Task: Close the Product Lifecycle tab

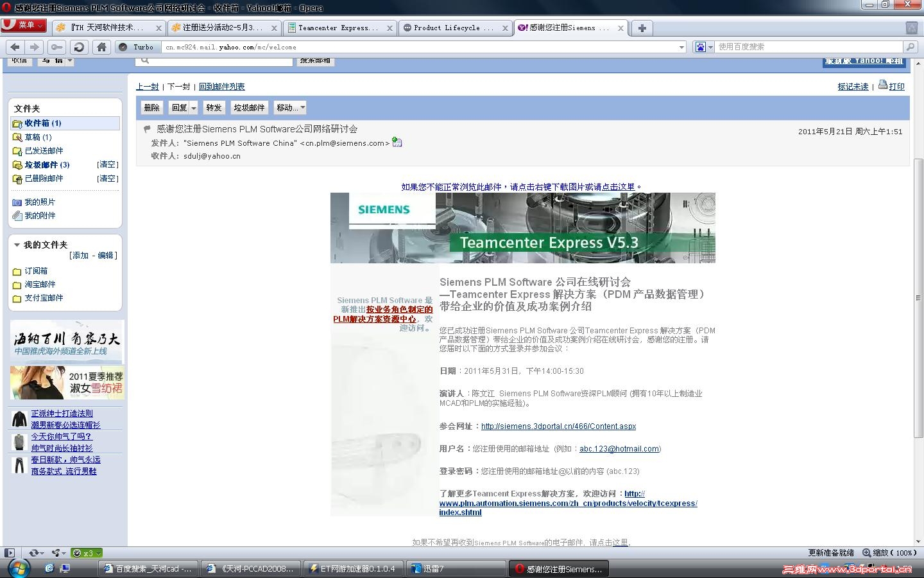Action: (505, 28)
